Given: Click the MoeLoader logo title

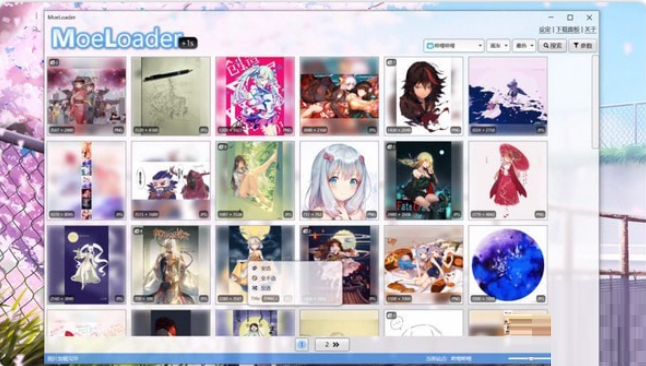Looking at the screenshot, I should coord(117,38).
